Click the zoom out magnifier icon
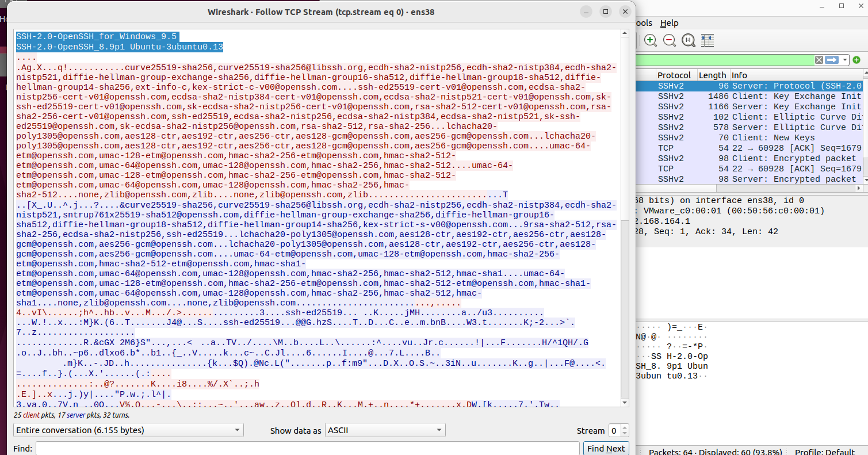 click(670, 40)
